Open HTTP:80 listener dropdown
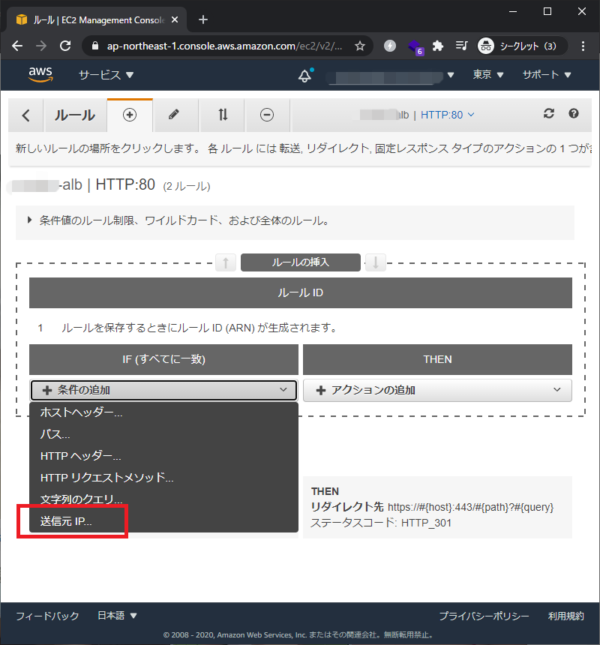This screenshot has height=645, width=600. (x=447, y=115)
